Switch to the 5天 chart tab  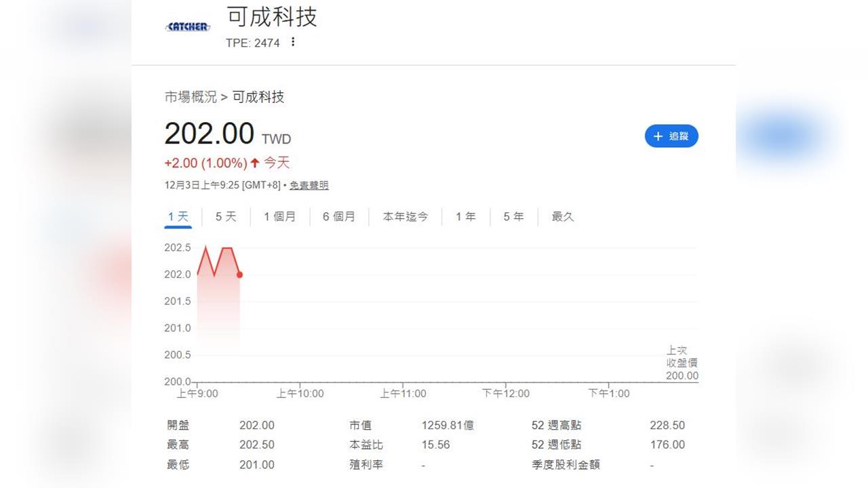tap(224, 216)
